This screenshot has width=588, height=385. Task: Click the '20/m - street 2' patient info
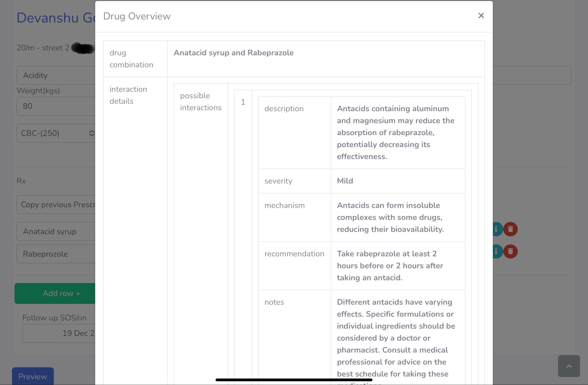(43, 48)
